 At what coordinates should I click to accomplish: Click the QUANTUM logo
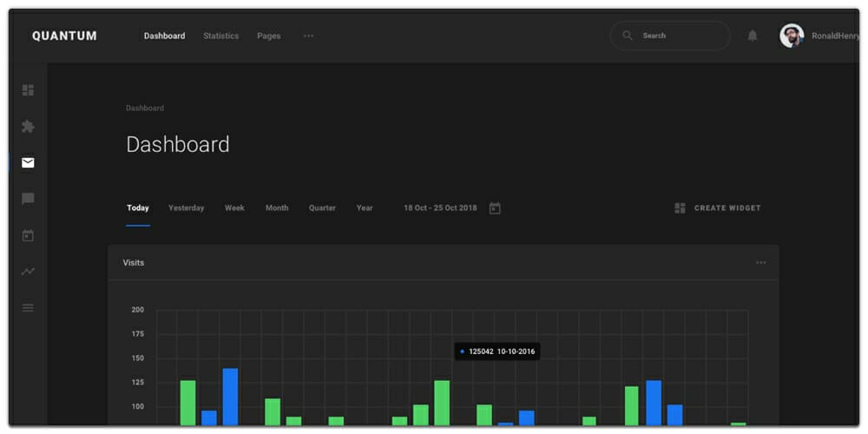click(x=64, y=36)
